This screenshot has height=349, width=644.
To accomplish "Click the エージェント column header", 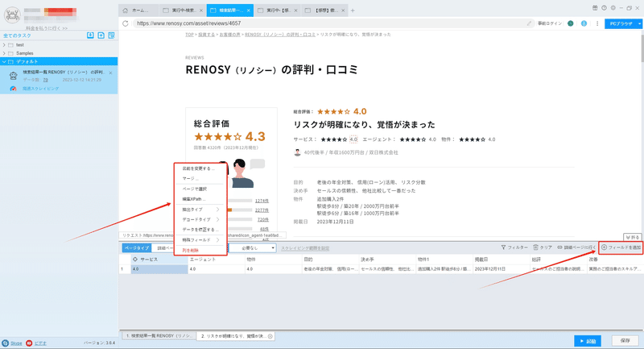I will pos(217,260).
